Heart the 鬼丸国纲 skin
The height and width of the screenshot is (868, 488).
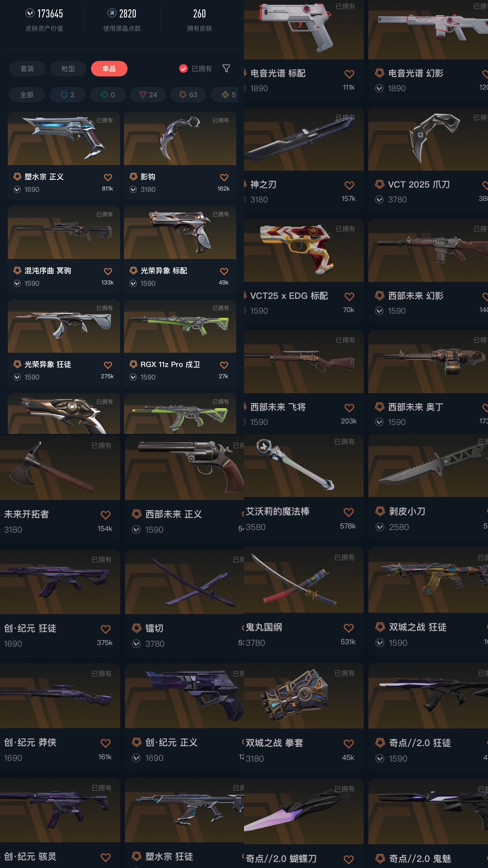[349, 628]
